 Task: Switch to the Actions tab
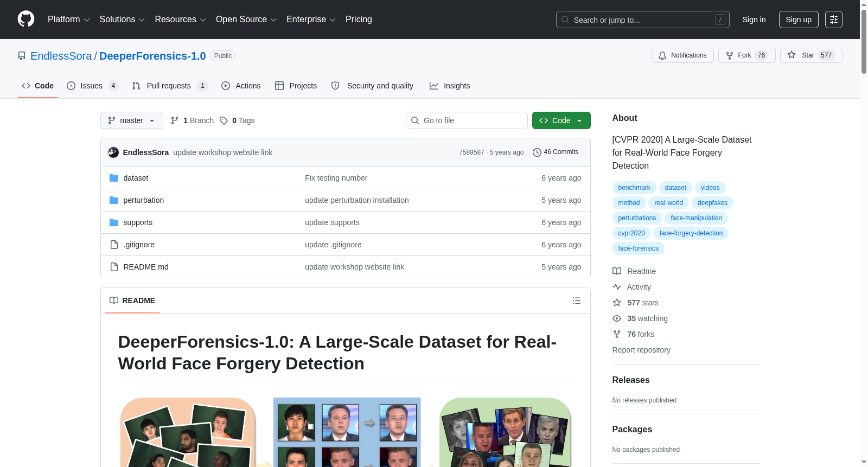coord(241,86)
